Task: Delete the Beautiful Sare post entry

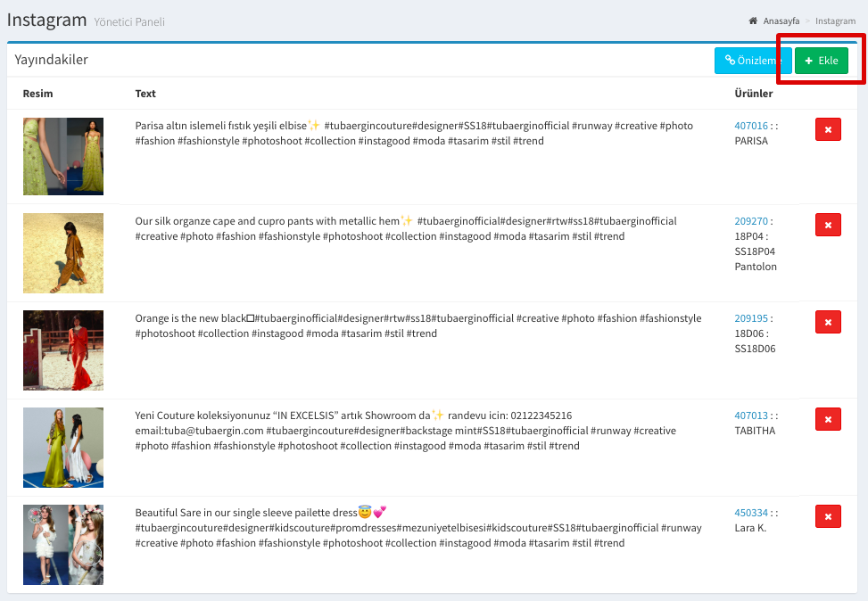Action: pyautogui.click(x=828, y=516)
